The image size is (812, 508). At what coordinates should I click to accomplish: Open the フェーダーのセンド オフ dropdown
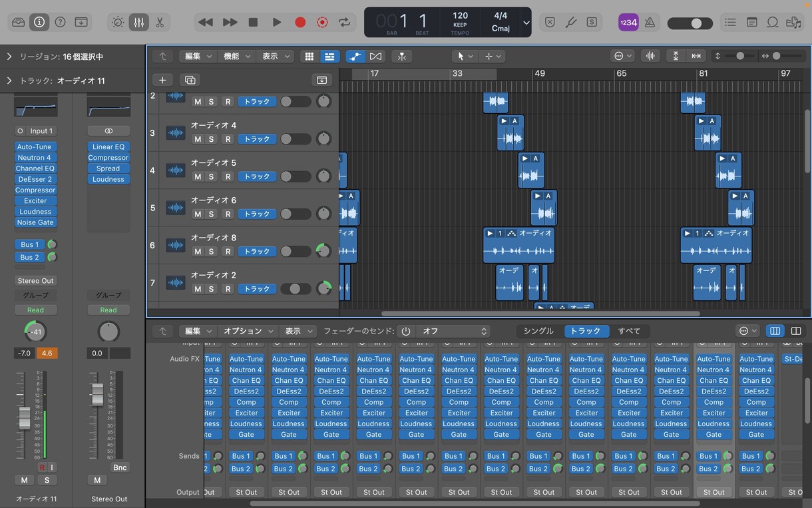tap(454, 331)
